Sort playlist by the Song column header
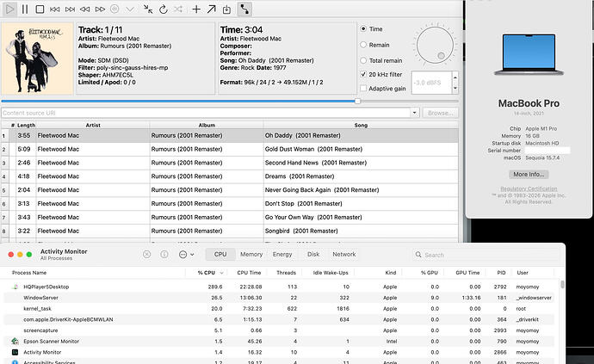Image resolution: width=594 pixels, height=364 pixels. tap(361, 125)
